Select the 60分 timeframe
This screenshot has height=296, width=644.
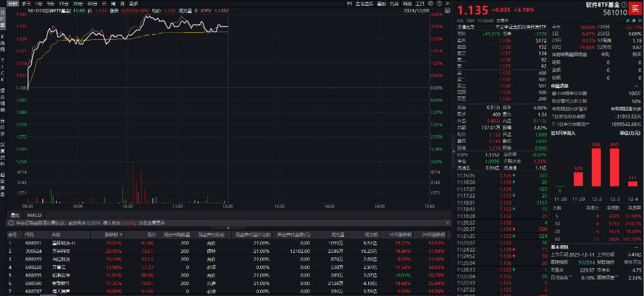pyautogui.click(x=92, y=3)
